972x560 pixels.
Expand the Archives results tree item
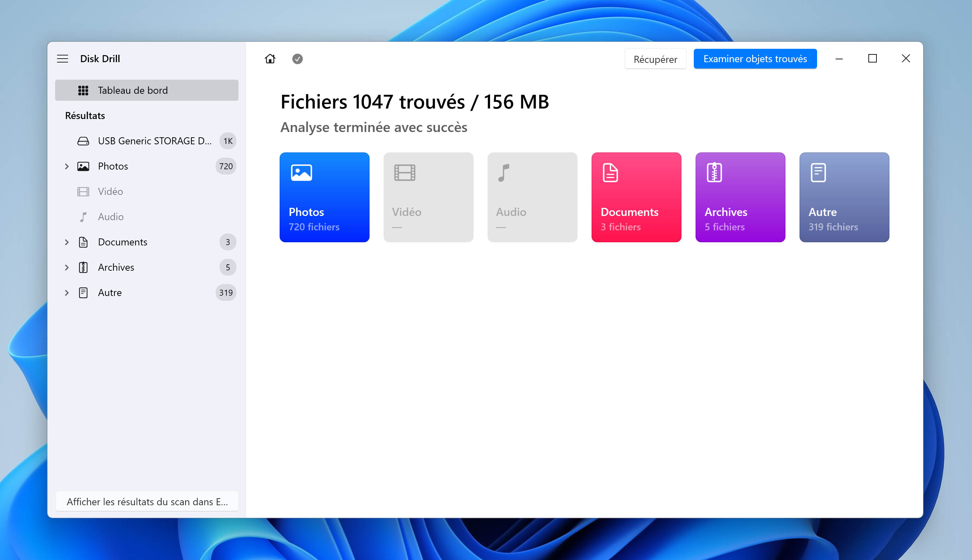point(66,267)
